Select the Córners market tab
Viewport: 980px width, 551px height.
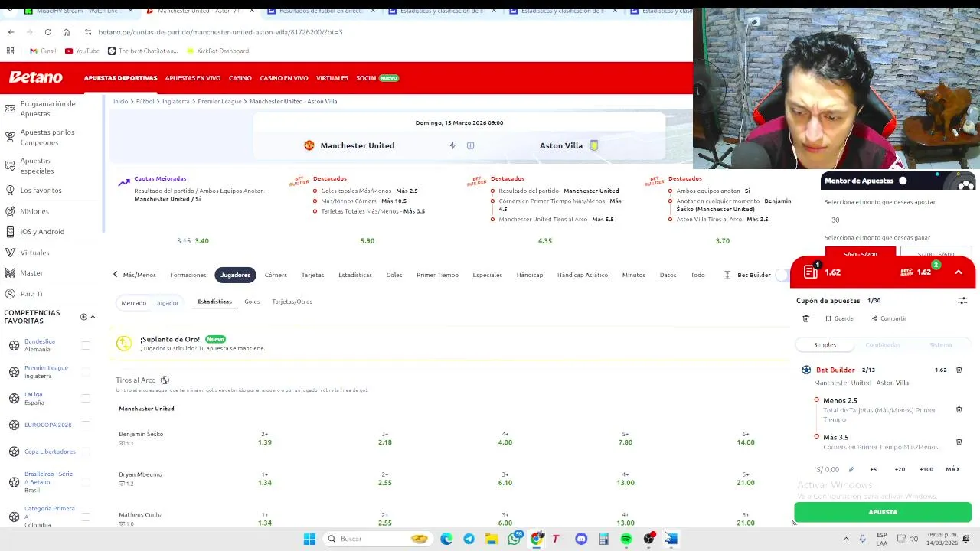pos(276,275)
